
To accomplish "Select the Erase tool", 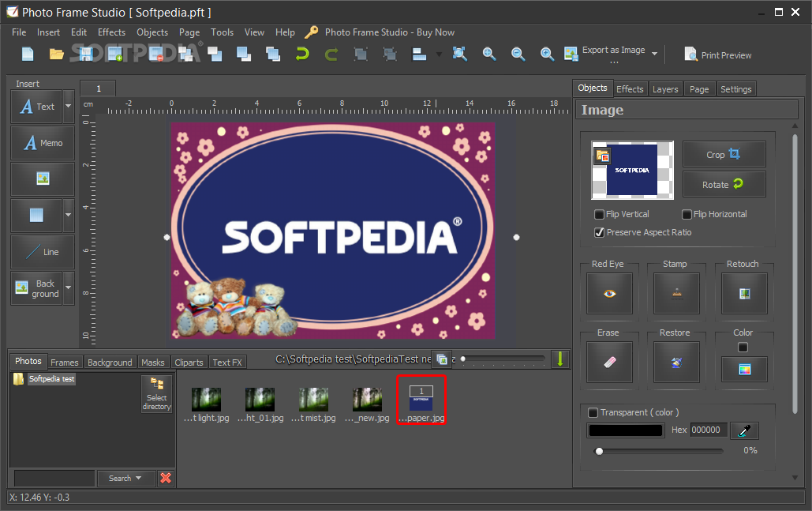I will (x=609, y=362).
